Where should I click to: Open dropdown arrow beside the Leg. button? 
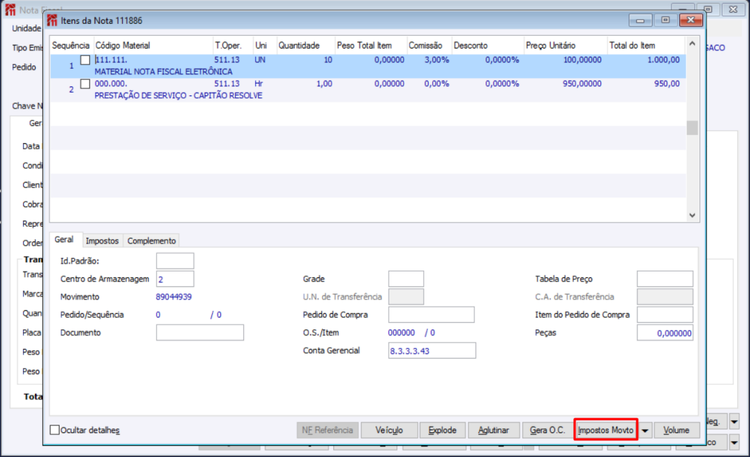734,422
